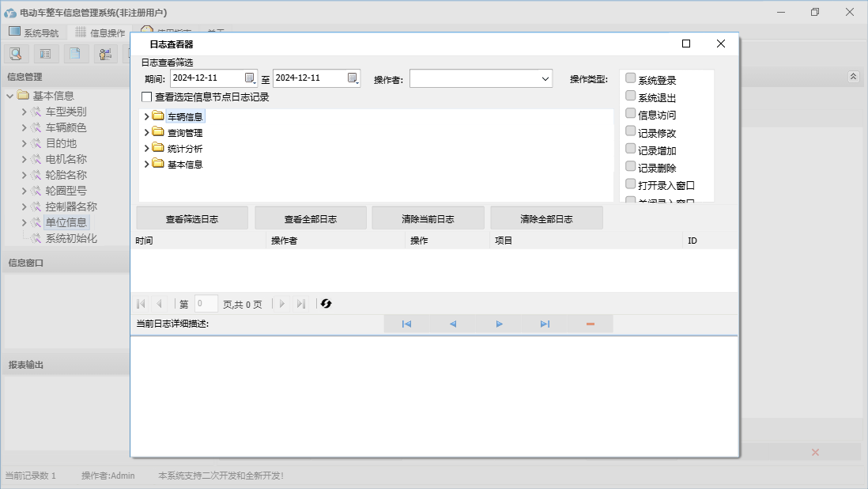The height and width of the screenshot is (489, 868).
Task: Open the 信息操作 tab
Action: (100, 32)
